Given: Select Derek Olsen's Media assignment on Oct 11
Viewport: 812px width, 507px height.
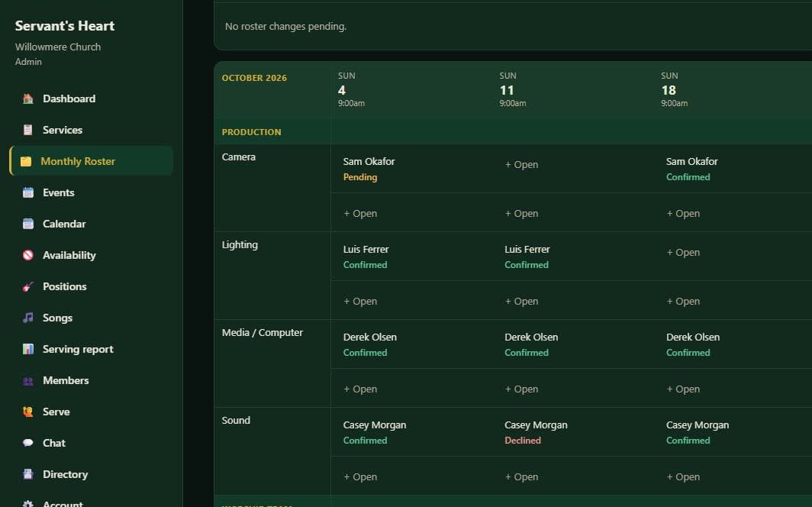Looking at the screenshot, I should click(531, 344).
